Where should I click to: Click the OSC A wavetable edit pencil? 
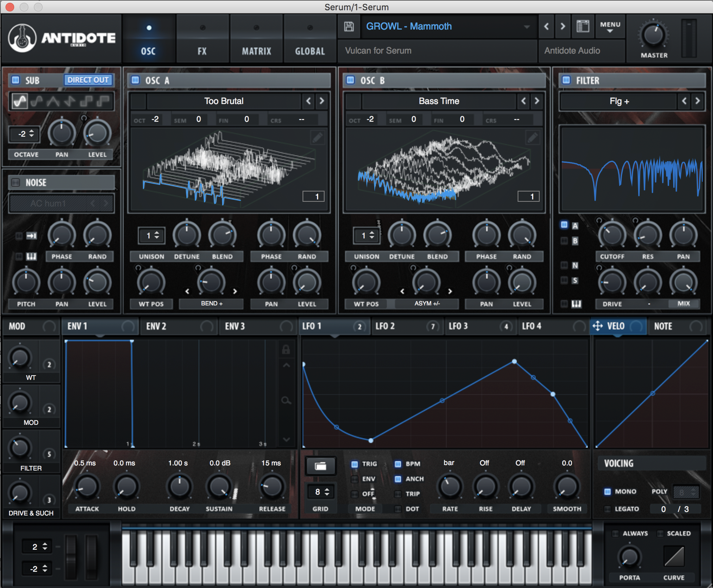[x=317, y=138]
